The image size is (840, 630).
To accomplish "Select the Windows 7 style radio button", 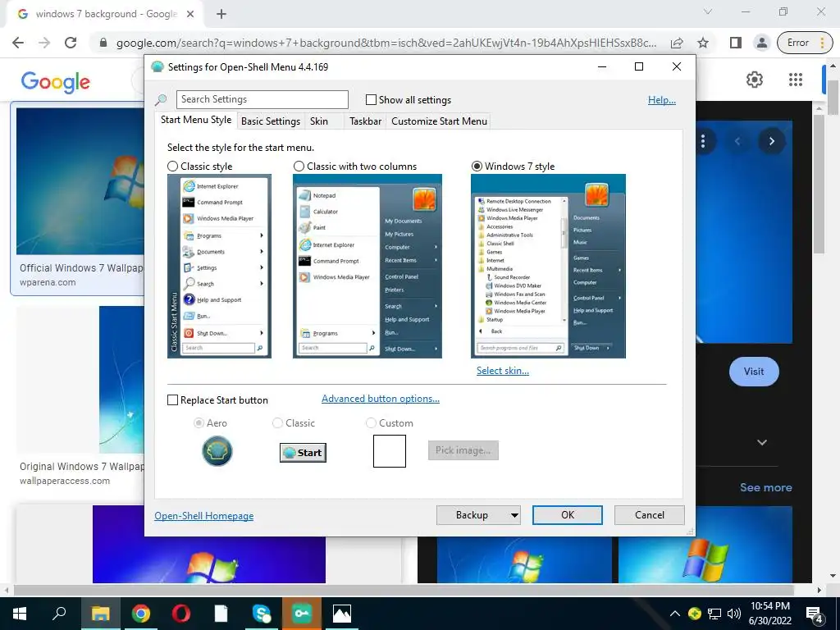I will [x=477, y=166].
